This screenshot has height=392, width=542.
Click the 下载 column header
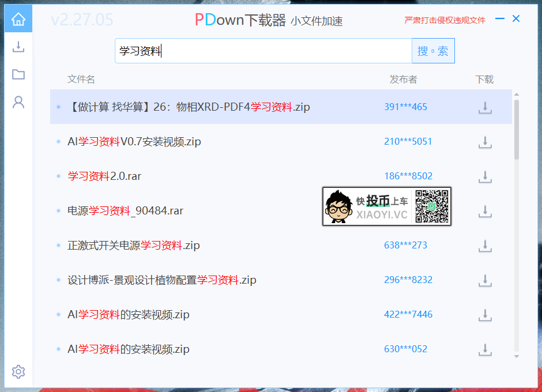click(x=484, y=79)
